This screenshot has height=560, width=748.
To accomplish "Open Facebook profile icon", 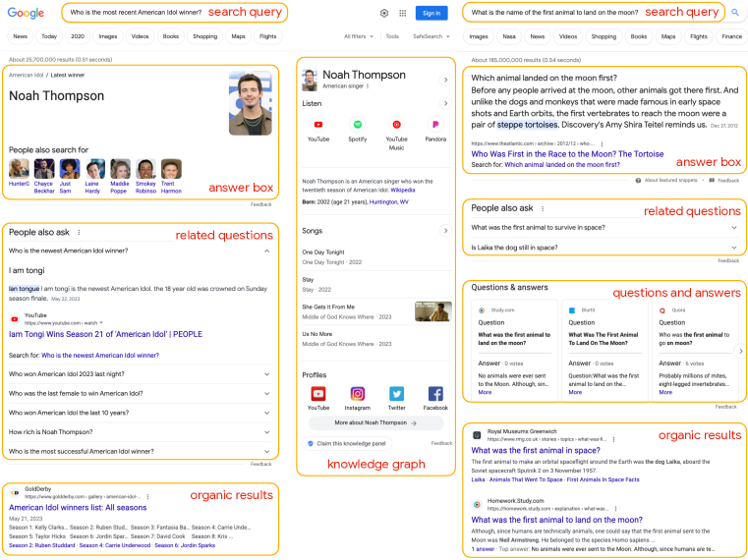I will (x=435, y=394).
